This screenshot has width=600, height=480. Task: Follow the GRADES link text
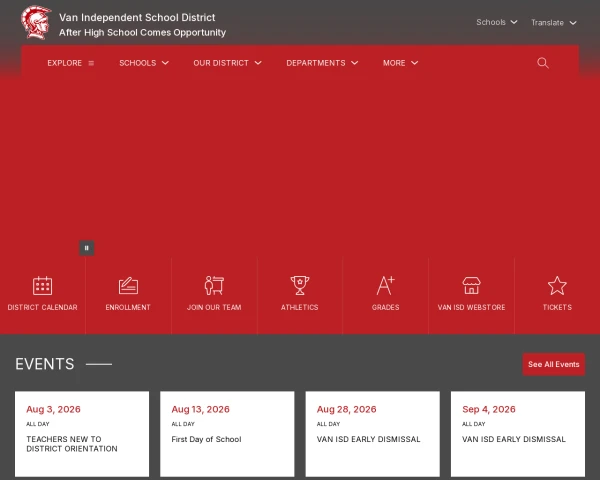click(385, 307)
